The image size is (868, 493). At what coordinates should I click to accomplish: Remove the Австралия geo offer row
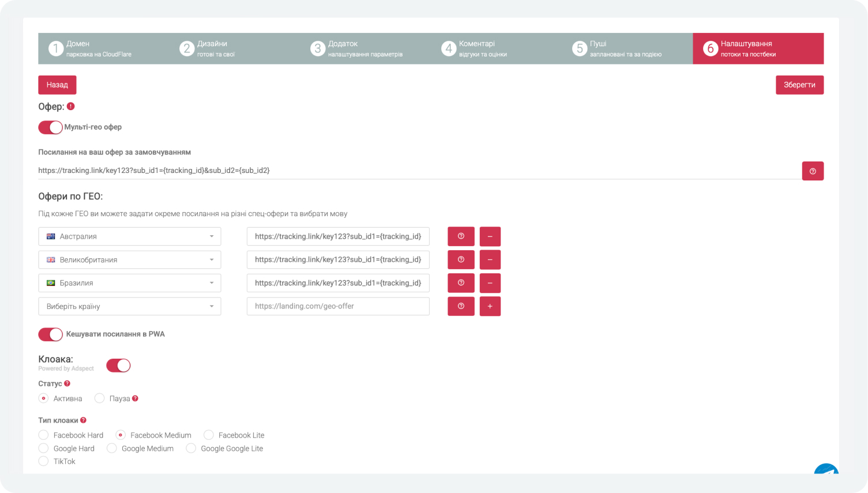point(490,236)
